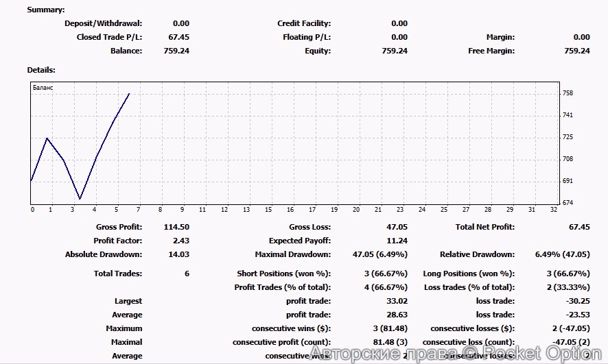Click the 758 label on chart's right axis

pos(568,93)
